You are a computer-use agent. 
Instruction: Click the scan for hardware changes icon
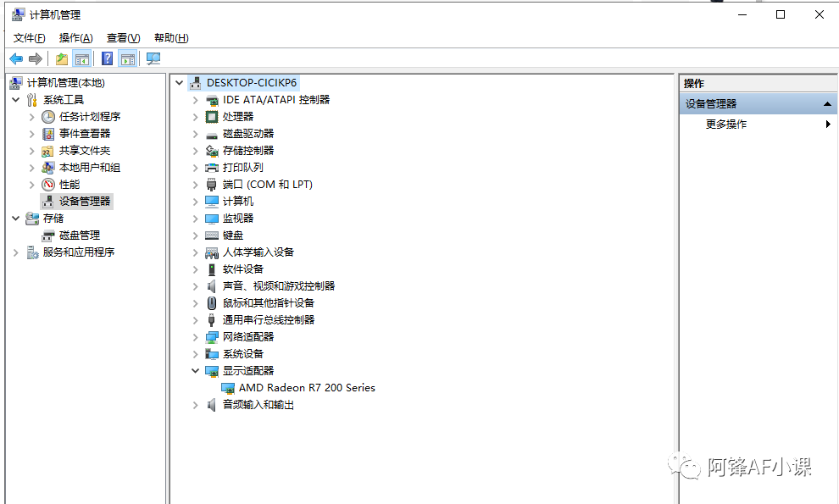(x=153, y=58)
